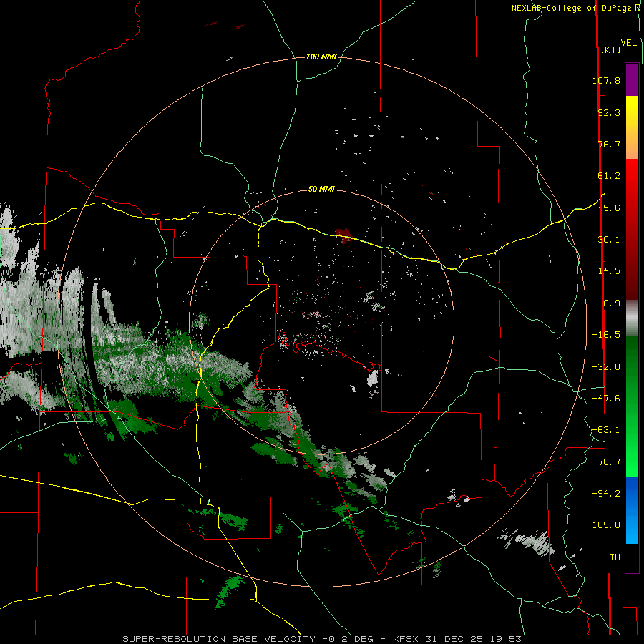Select the 76.7 legend value
Viewport: 644px width, 644px height.
click(x=609, y=144)
